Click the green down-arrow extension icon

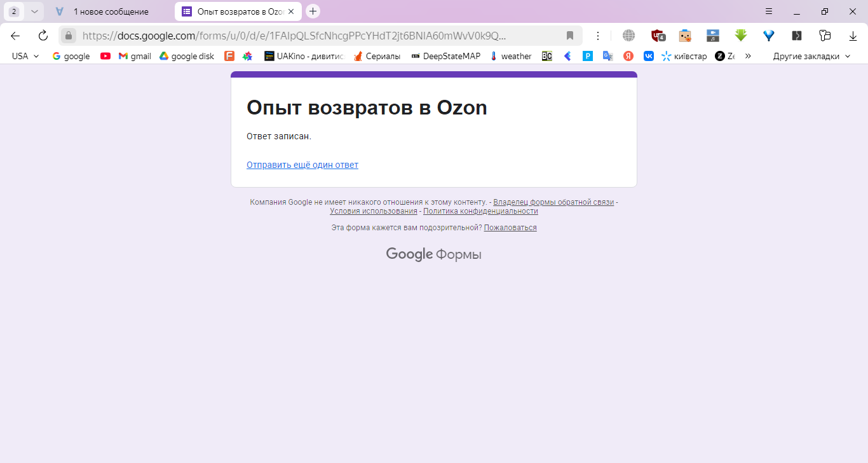(x=740, y=36)
